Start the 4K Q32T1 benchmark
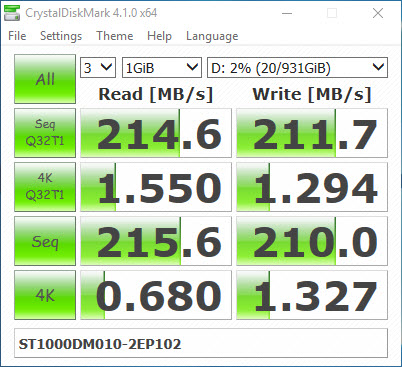This screenshot has height=367, width=402. 45,187
